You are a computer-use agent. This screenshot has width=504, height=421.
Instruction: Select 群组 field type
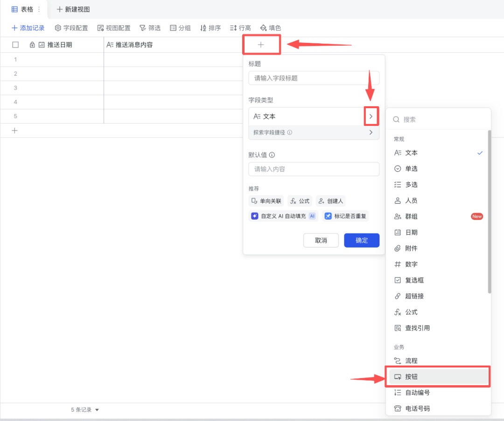(438, 216)
